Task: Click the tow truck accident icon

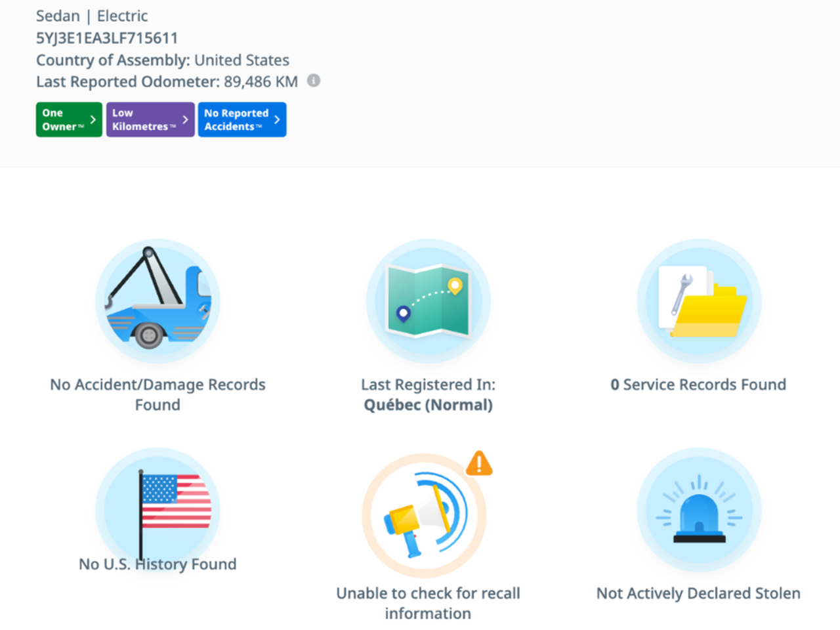Action: pyautogui.click(x=157, y=301)
